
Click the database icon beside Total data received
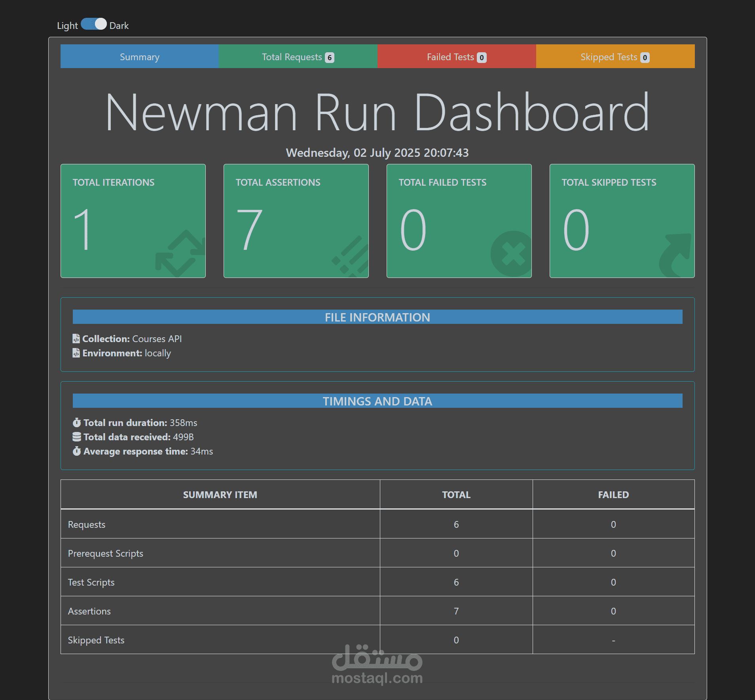(77, 437)
